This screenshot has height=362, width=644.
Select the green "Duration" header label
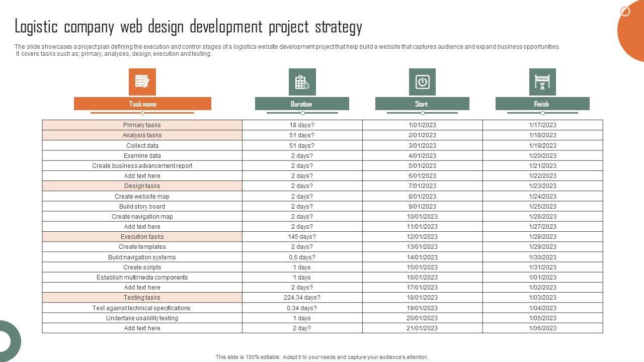coord(302,104)
